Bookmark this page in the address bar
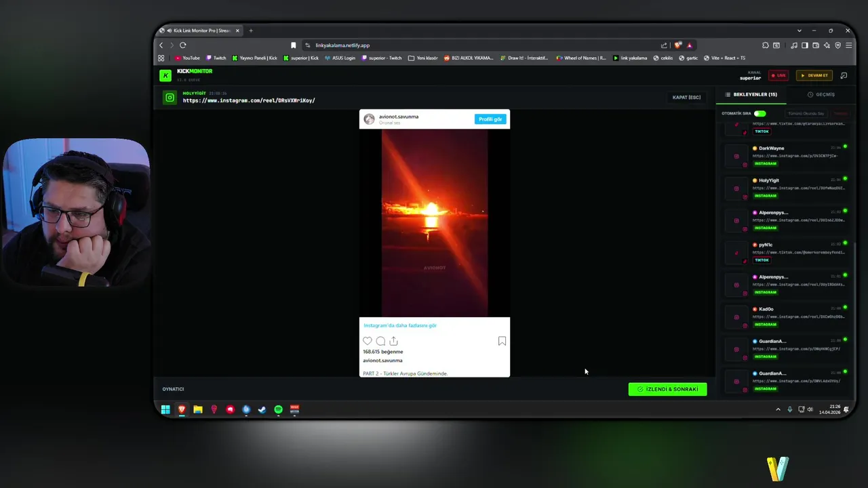The width and height of the screenshot is (868, 488). point(293,45)
